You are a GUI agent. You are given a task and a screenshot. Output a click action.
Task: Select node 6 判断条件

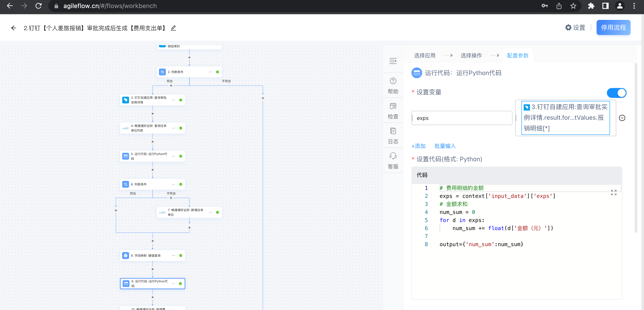point(153,184)
